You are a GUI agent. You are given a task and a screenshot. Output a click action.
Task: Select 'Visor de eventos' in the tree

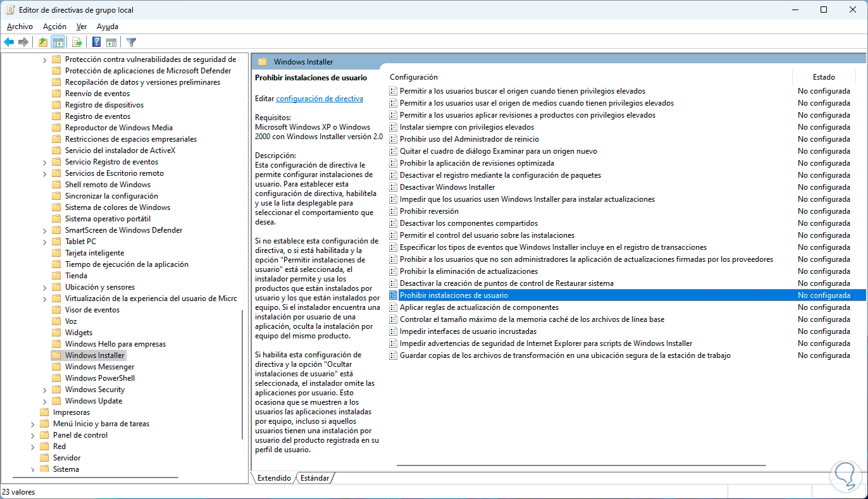[x=92, y=310]
